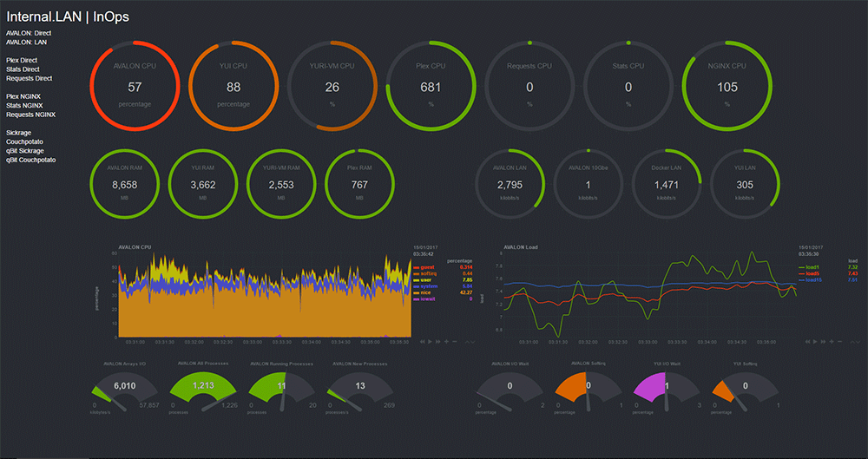
Task: Click the AVALON Running Processes gauge
Action: (x=282, y=389)
